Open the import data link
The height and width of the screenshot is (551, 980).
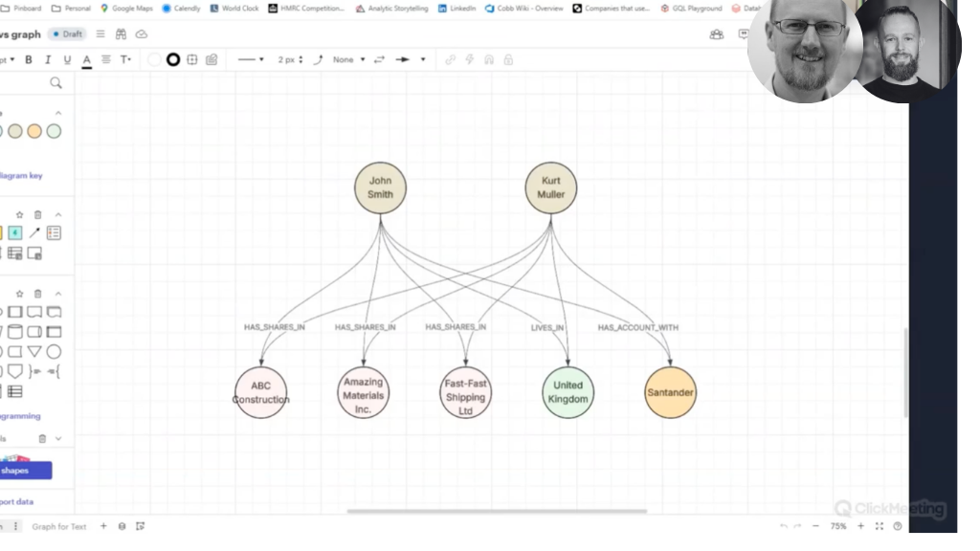tap(16, 501)
